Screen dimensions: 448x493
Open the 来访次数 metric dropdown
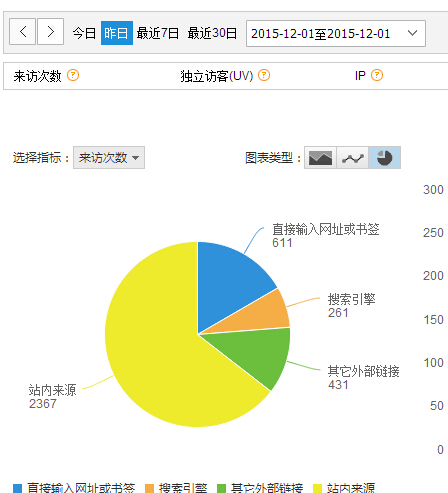(x=109, y=157)
